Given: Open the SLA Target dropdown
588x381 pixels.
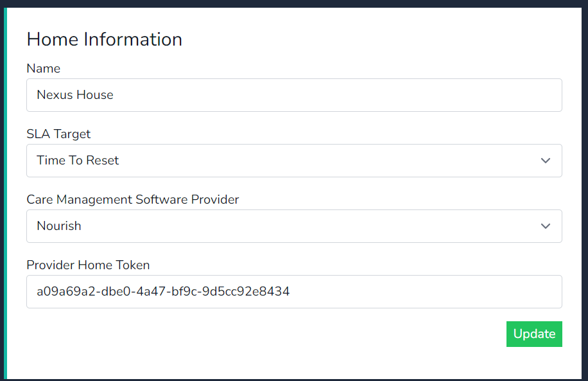Looking at the screenshot, I should [x=294, y=161].
